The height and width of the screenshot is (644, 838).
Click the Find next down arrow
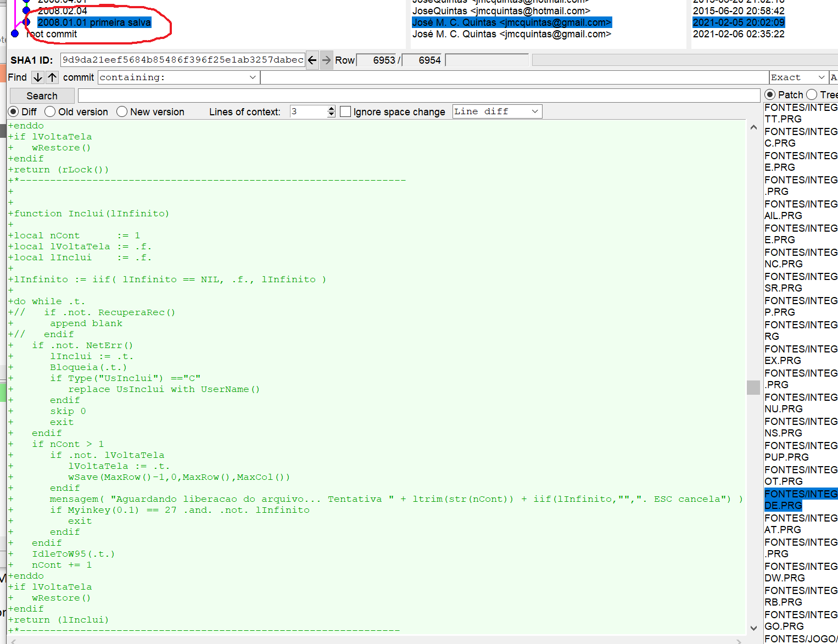pyautogui.click(x=38, y=77)
